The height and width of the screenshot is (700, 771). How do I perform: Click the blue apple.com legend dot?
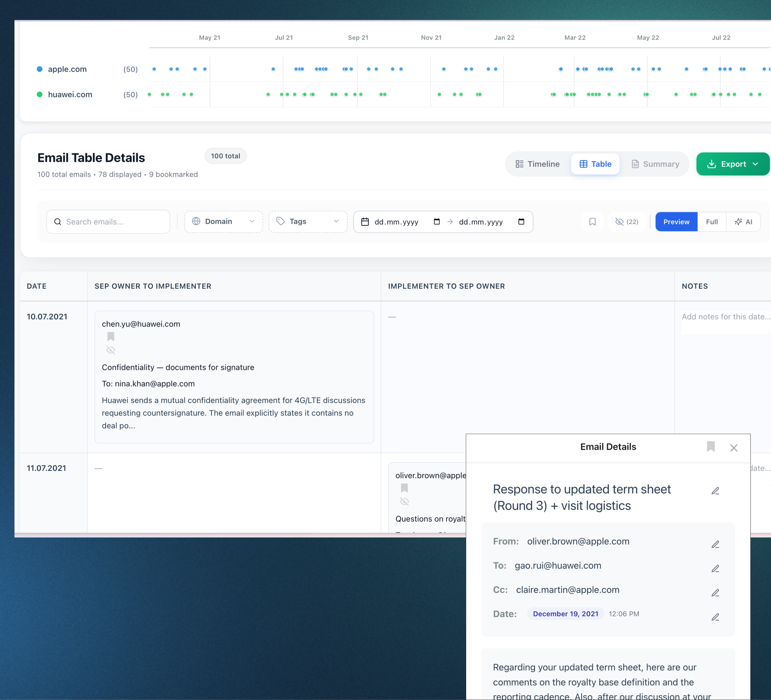click(x=40, y=69)
